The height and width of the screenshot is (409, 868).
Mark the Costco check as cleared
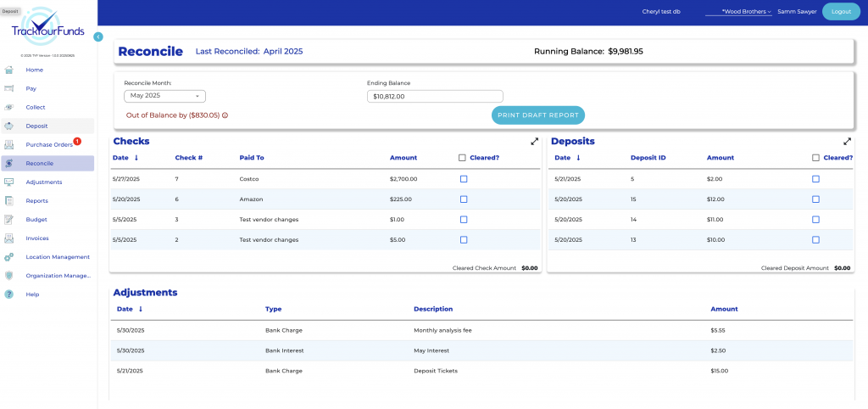coord(464,179)
